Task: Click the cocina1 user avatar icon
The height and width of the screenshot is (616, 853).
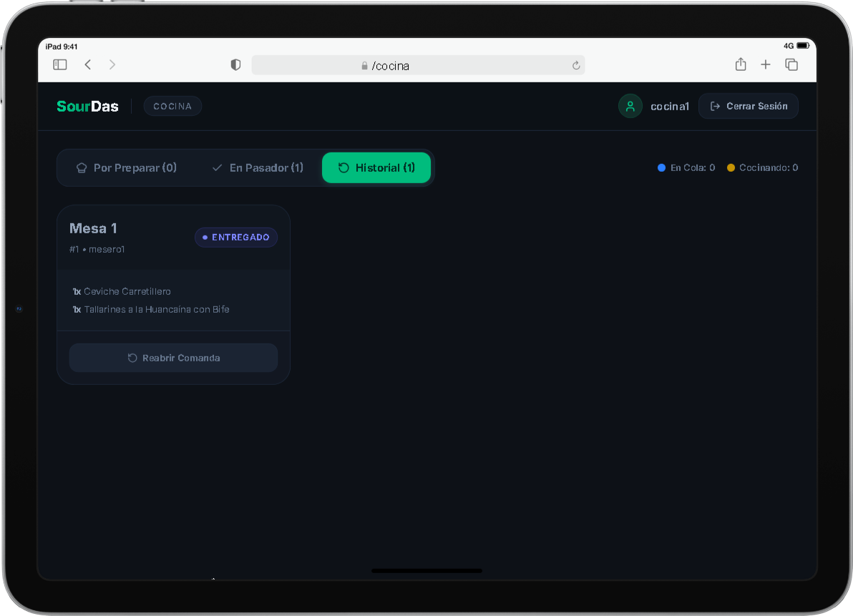Action: (630, 106)
